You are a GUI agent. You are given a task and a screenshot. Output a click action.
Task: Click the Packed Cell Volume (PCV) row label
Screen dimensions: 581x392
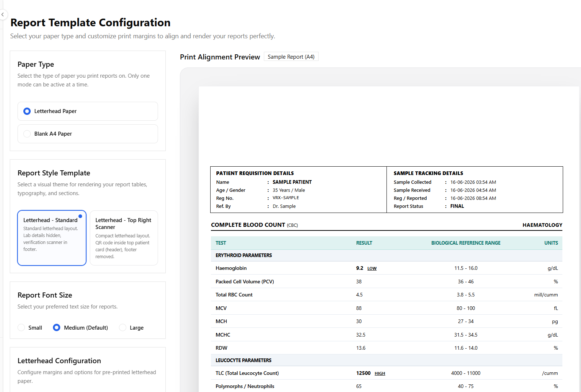pos(245,282)
